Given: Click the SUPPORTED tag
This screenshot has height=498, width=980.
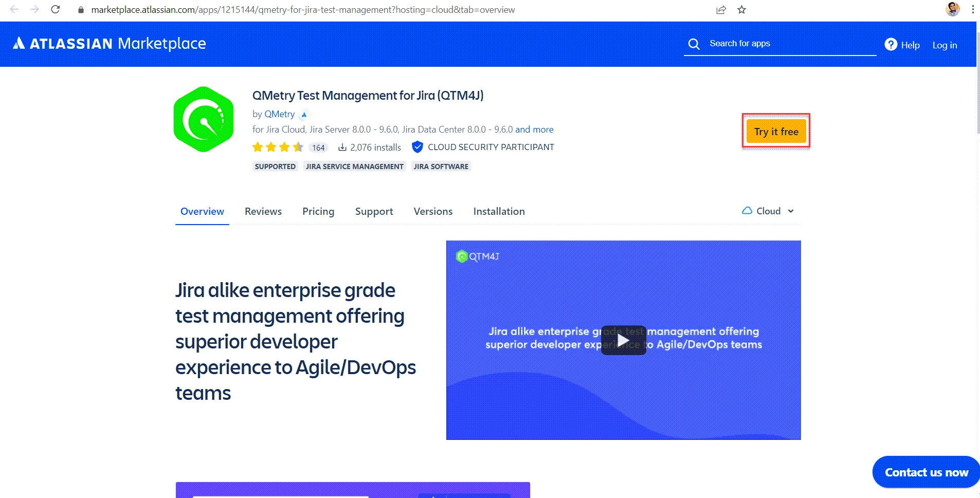Looking at the screenshot, I should (275, 167).
